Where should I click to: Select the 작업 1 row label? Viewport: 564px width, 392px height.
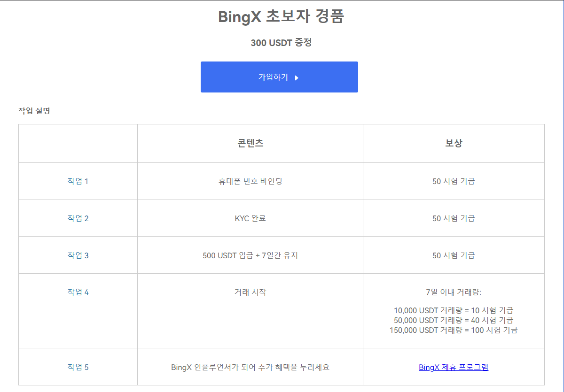78,181
